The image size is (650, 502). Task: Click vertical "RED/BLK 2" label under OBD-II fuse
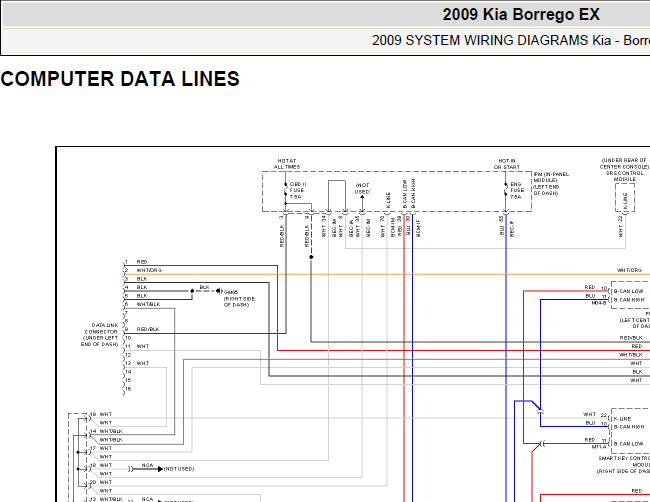282,231
